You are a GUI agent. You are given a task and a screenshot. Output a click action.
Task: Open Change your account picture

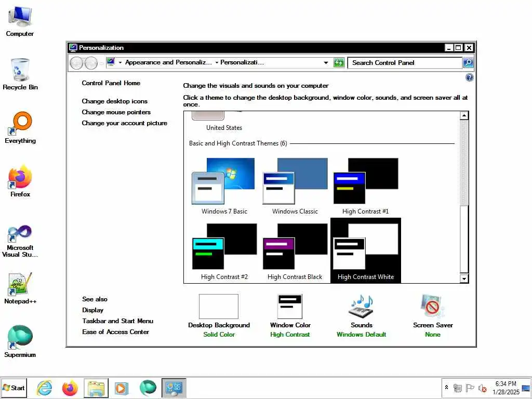tap(125, 123)
